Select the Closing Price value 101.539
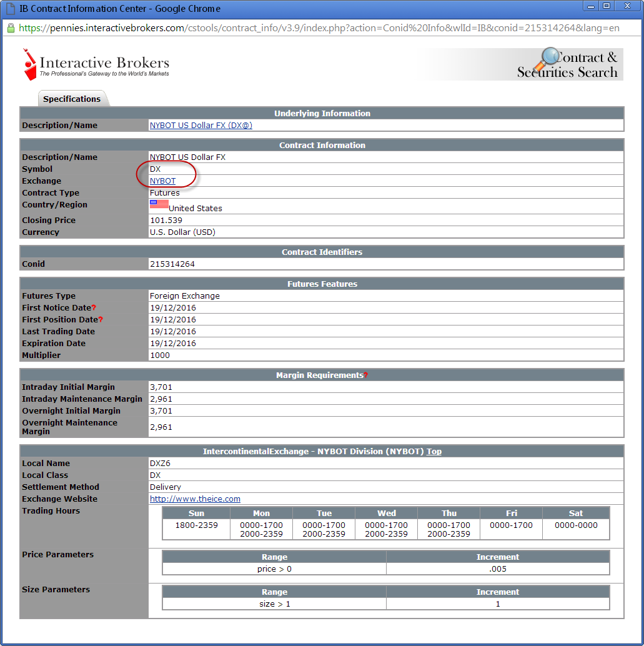The height and width of the screenshot is (646, 644). click(x=166, y=221)
